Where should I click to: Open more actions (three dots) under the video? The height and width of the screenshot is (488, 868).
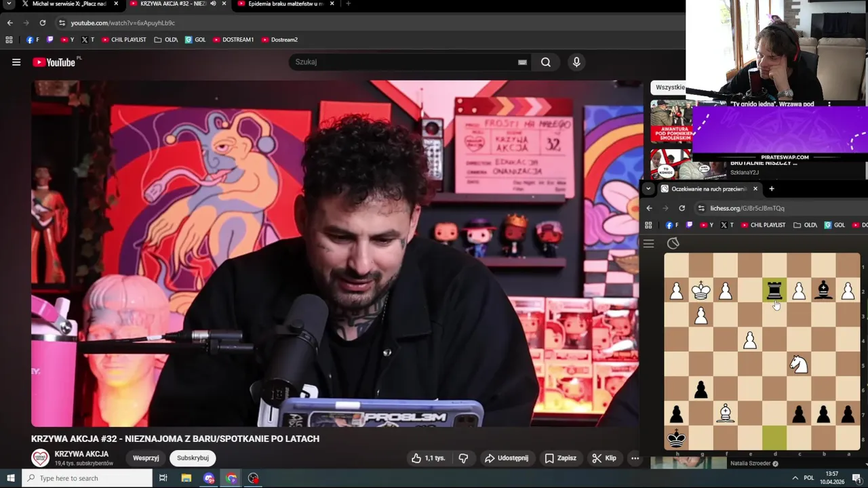click(x=635, y=458)
